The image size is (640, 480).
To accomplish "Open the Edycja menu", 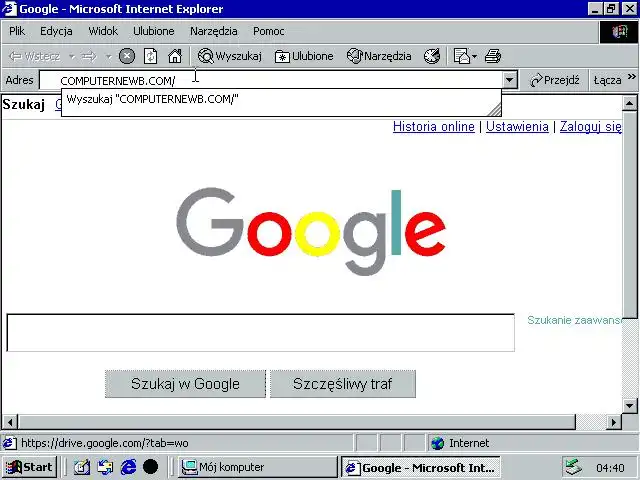I will pos(56,31).
